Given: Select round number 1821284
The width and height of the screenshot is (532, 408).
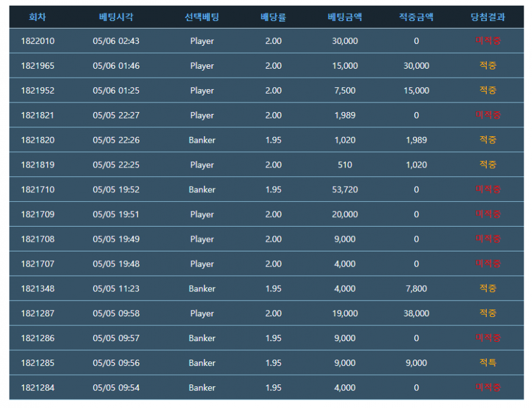Looking at the screenshot, I should pos(38,388).
